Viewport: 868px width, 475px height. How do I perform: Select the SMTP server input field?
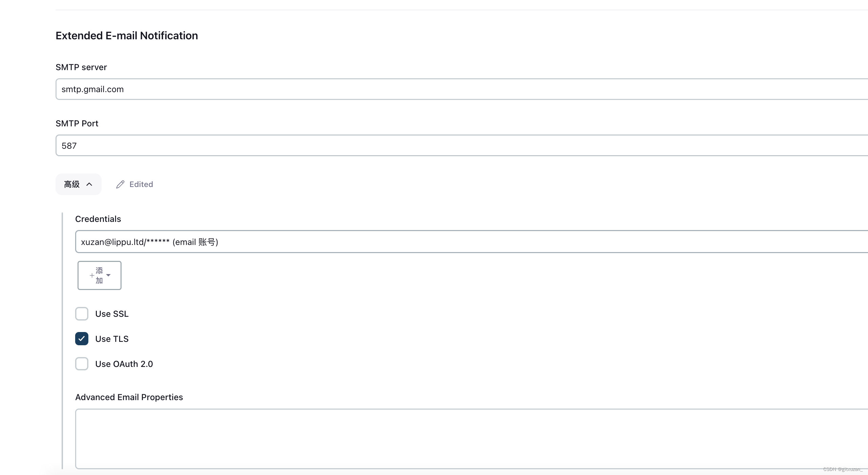(x=461, y=89)
